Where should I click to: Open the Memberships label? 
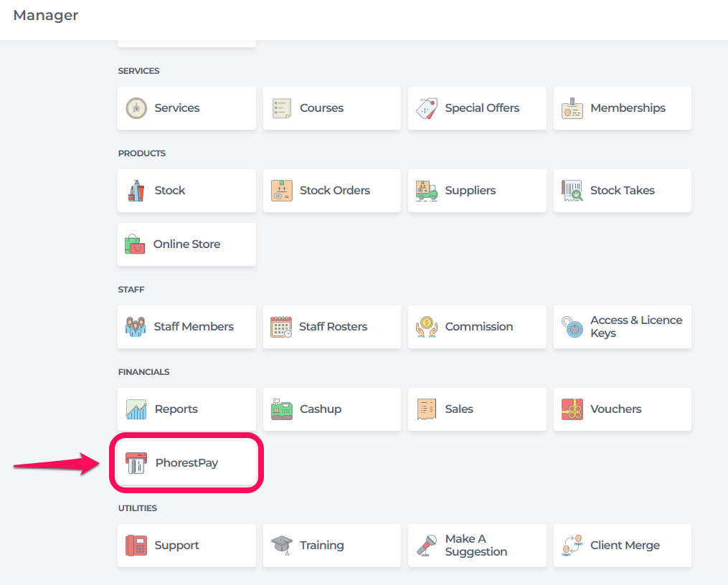click(628, 108)
